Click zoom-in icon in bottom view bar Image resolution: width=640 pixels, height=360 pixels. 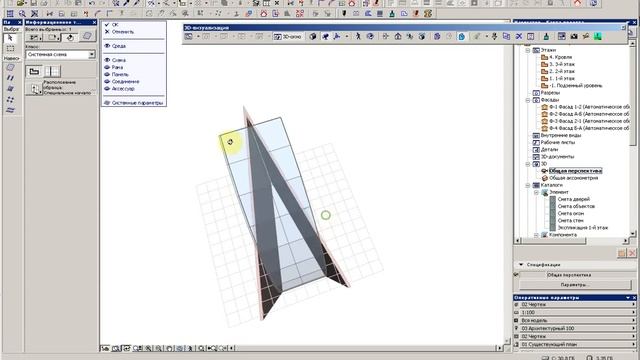(148, 349)
